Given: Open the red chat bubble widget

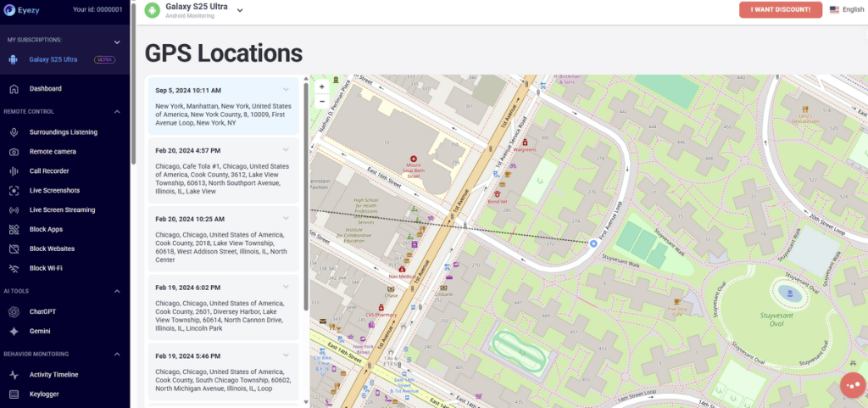Looking at the screenshot, I should tap(851, 384).
